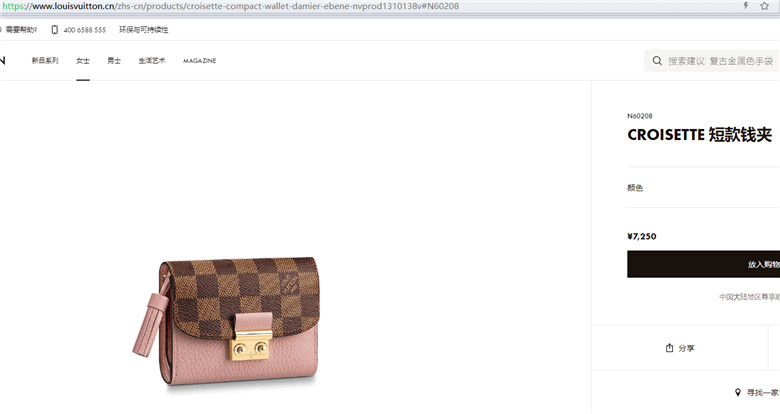
Task: Open the 新品系列 menu
Action: pos(45,61)
